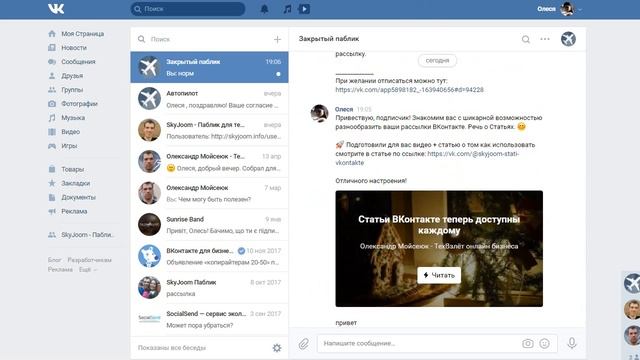
Task: Open the music note icon in header
Action: pos(288,9)
